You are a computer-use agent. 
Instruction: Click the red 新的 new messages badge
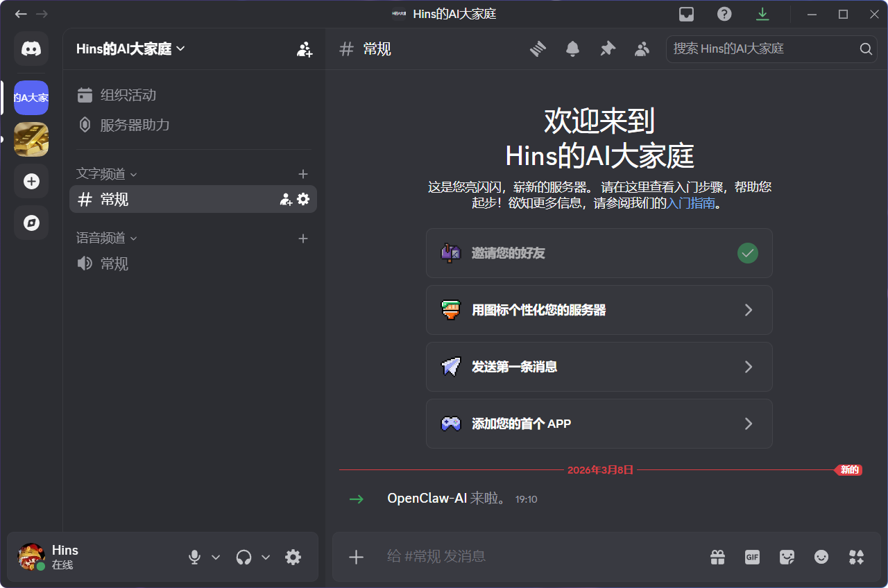(x=848, y=470)
